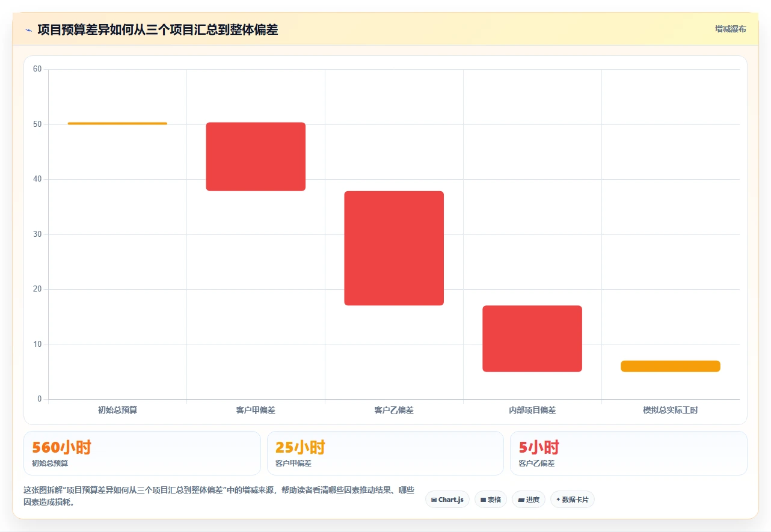Select the 初始总预算 orange bar in chart

117,123
